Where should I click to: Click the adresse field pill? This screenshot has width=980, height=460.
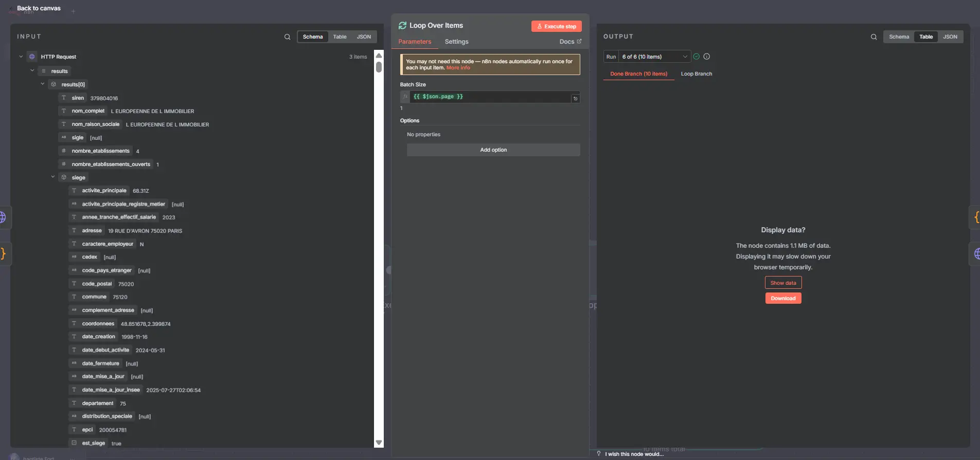point(86,230)
